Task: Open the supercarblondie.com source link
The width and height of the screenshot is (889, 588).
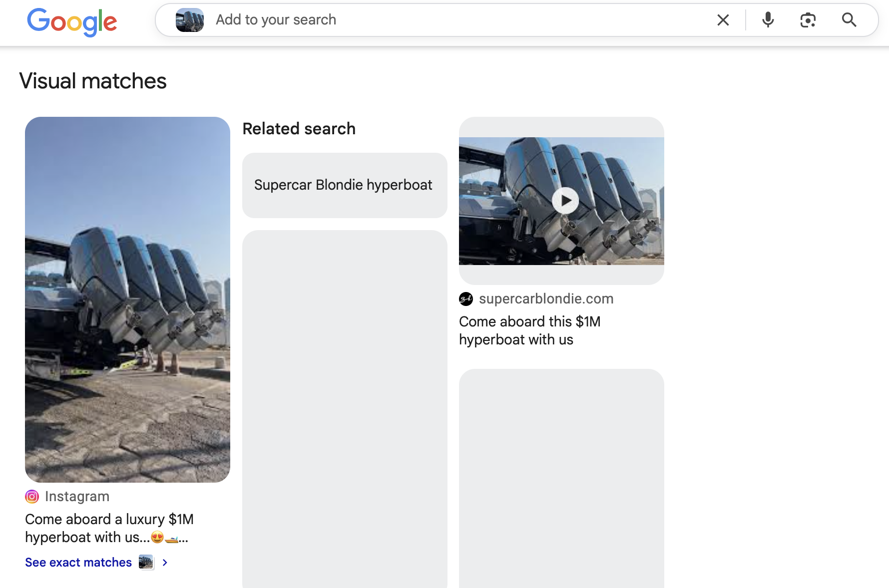Action: coord(546,299)
